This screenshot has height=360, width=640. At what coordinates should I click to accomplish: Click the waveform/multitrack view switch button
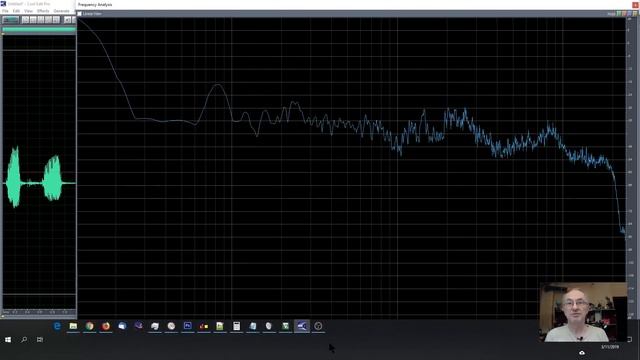click(11, 20)
